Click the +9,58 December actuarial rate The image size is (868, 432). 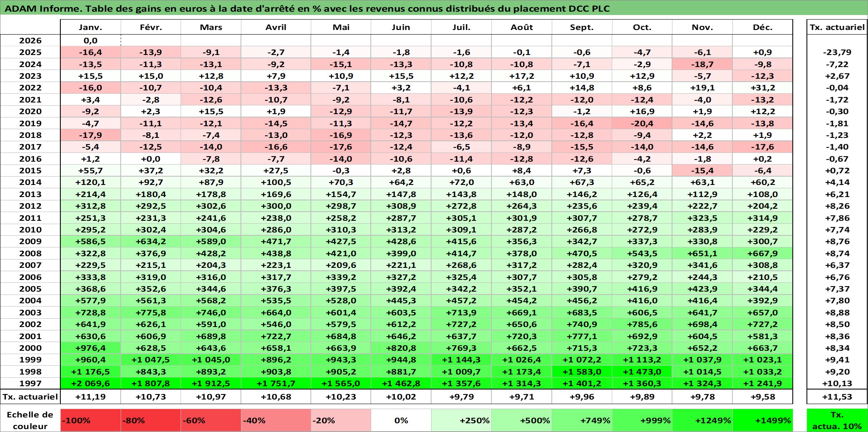click(x=763, y=397)
